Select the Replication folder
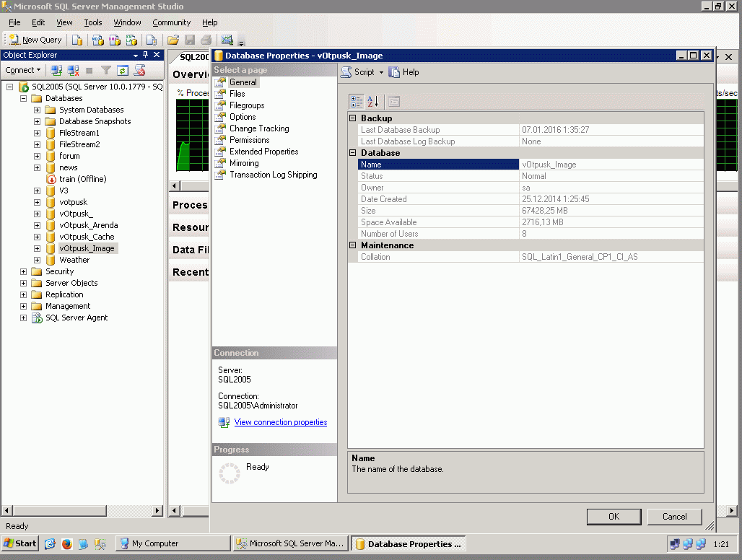The width and height of the screenshot is (742, 560). (64, 294)
